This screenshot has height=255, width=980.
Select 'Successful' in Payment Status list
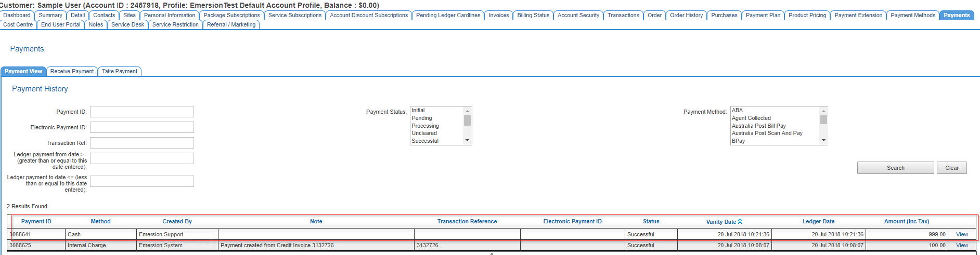[x=425, y=141]
